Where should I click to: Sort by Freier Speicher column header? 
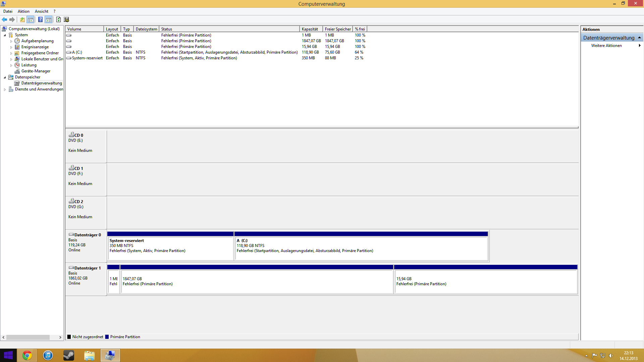(x=337, y=29)
